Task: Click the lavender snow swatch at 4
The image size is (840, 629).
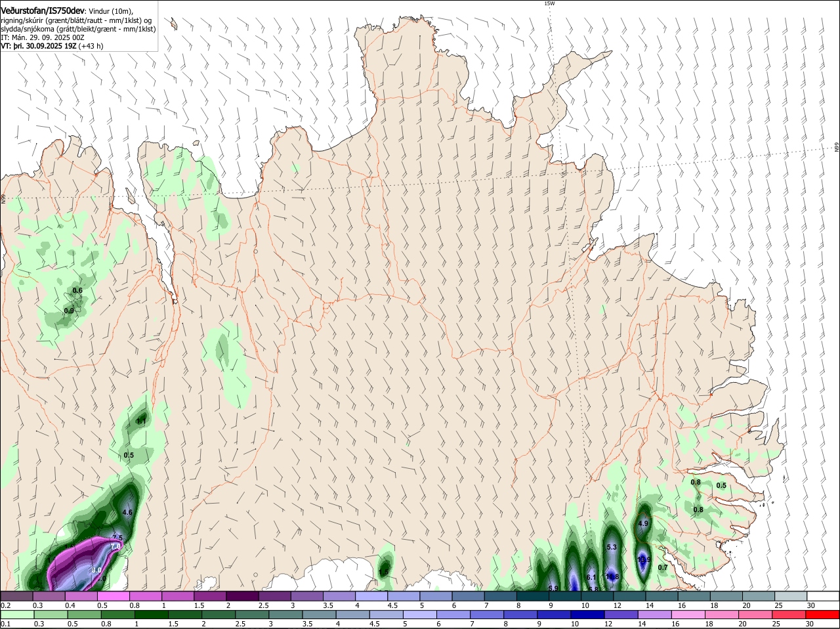Action: pyautogui.click(x=372, y=596)
